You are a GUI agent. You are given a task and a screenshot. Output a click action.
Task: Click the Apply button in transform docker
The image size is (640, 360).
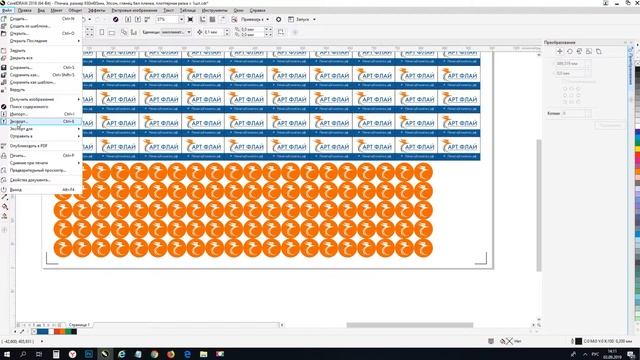click(x=610, y=125)
